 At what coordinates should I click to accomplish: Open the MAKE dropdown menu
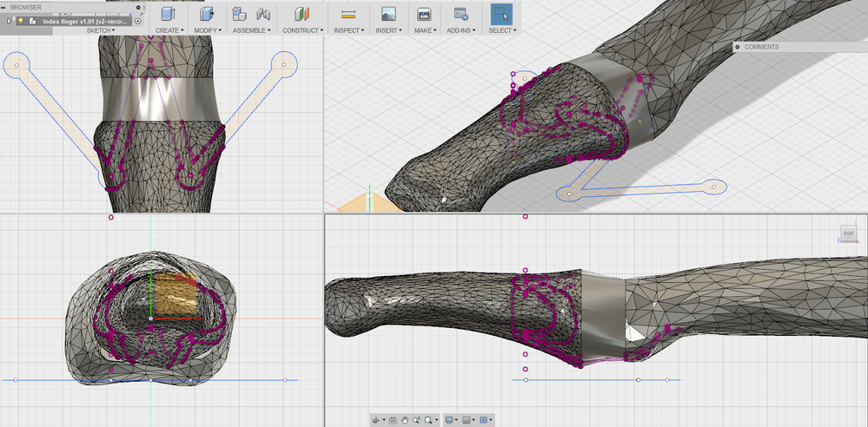pos(425,30)
